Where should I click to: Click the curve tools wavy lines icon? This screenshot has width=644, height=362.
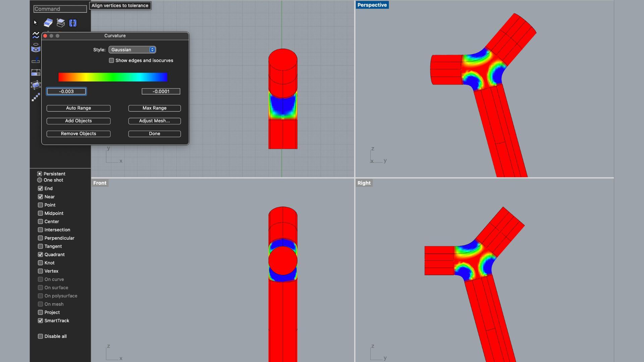click(x=36, y=35)
